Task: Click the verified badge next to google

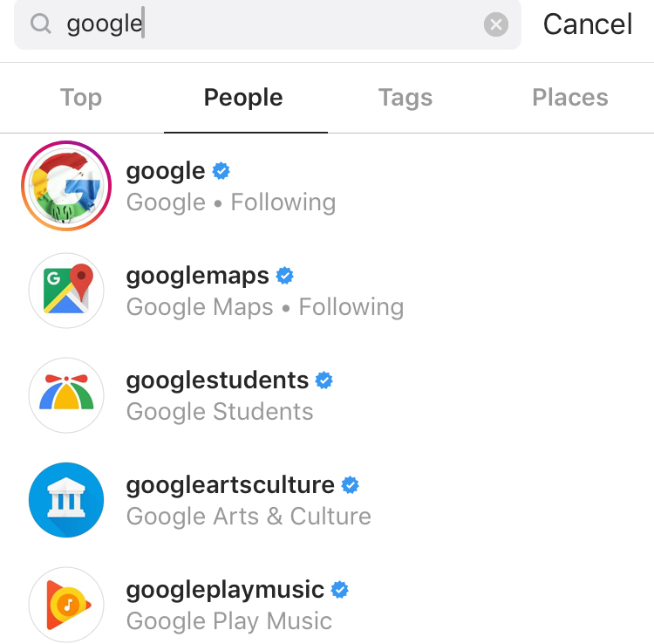Action: tap(221, 171)
